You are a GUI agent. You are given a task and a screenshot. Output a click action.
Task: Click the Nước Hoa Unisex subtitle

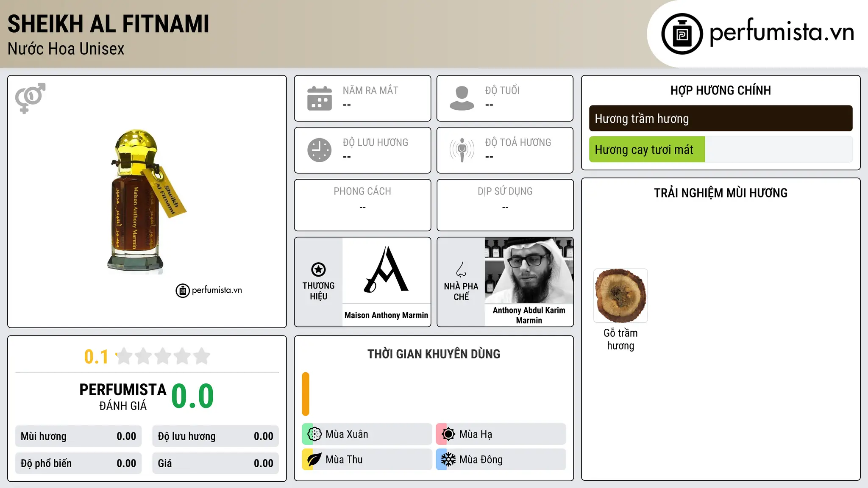pyautogui.click(x=66, y=49)
